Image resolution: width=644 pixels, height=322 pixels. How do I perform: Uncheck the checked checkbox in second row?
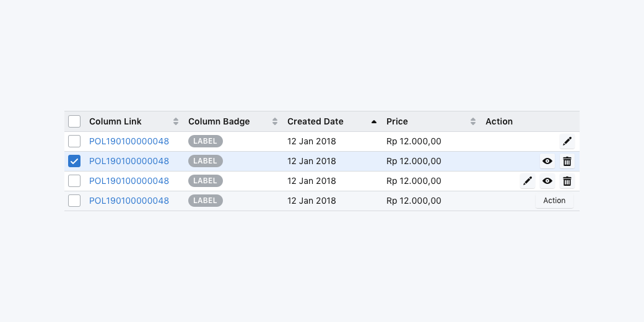pos(74,161)
